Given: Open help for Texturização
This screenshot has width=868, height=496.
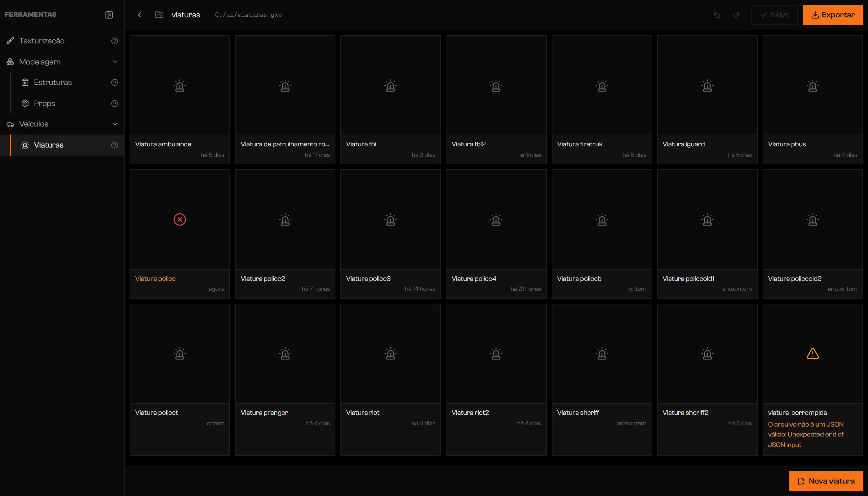Looking at the screenshot, I should pos(115,41).
